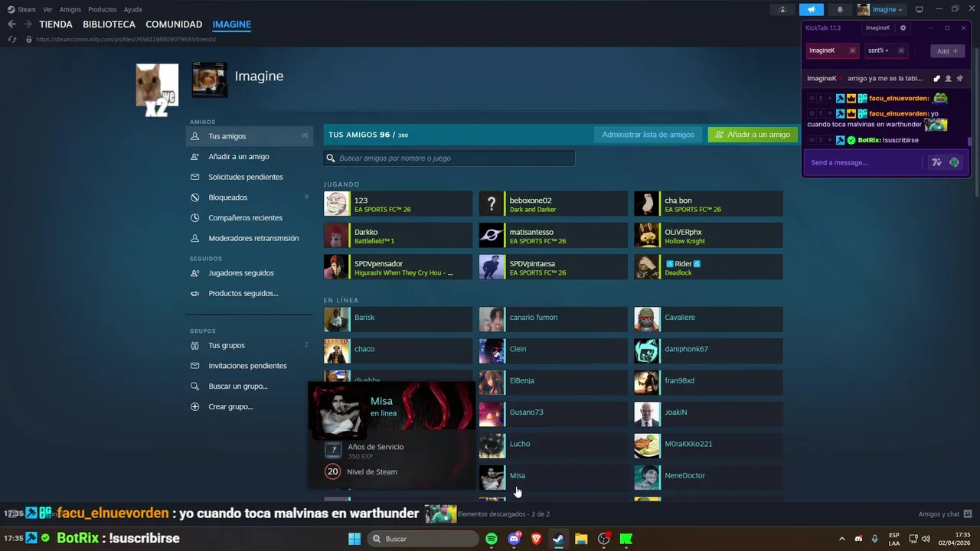
Task: Open Amigos y chat at bottom right
Action: click(946, 514)
